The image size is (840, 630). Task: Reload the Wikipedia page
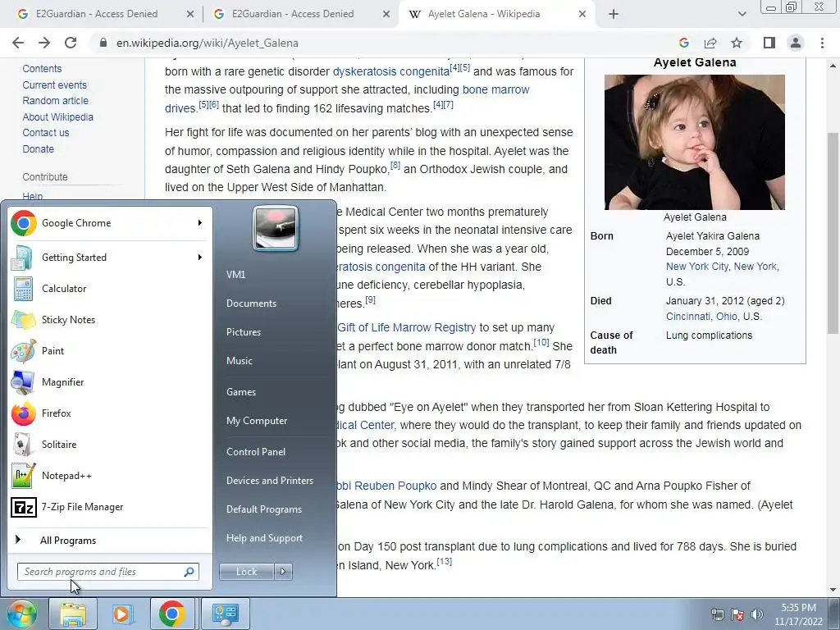[71, 43]
